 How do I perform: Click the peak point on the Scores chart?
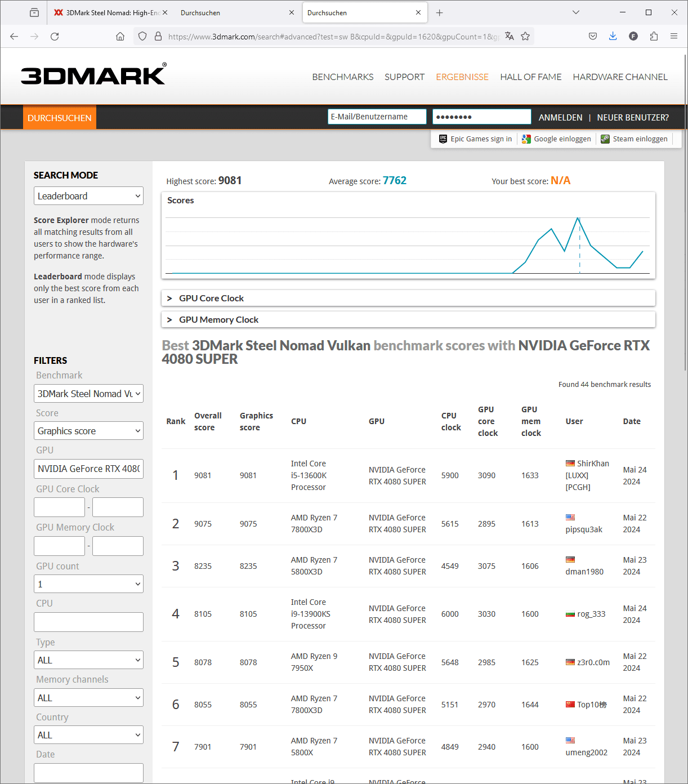click(578, 218)
